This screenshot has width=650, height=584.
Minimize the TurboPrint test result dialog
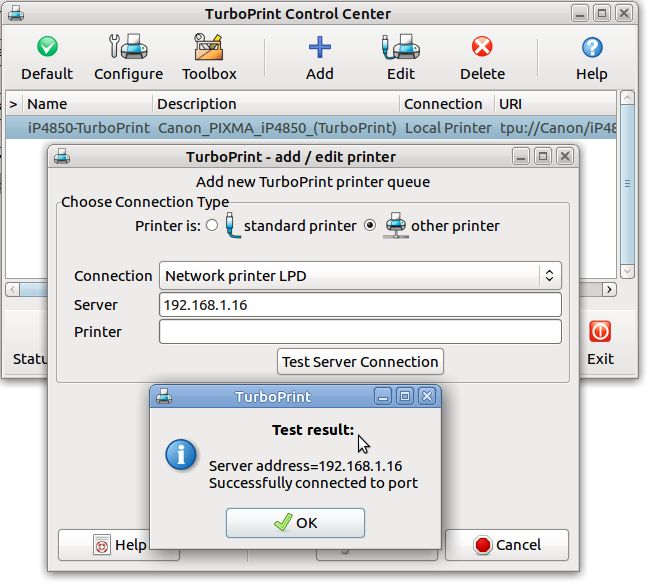(383, 397)
